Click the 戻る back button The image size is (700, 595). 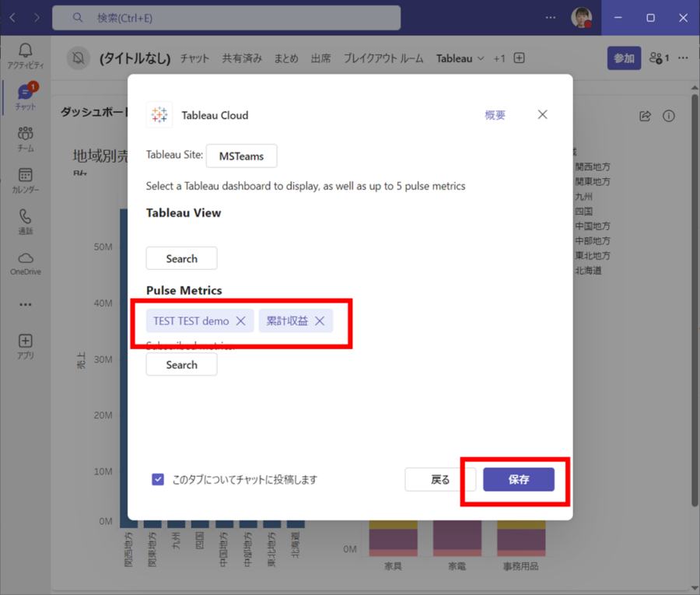[440, 479]
